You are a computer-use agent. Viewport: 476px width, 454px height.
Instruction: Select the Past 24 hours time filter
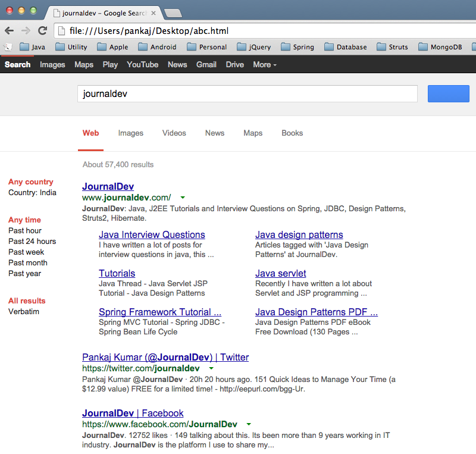click(32, 241)
